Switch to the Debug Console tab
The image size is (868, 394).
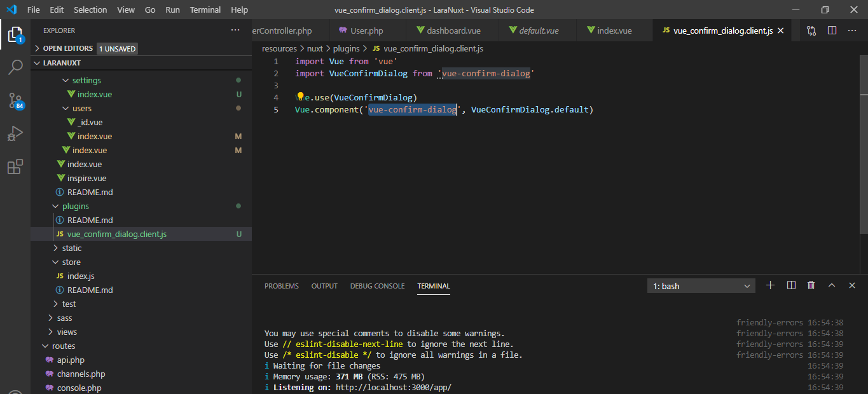[x=377, y=286]
